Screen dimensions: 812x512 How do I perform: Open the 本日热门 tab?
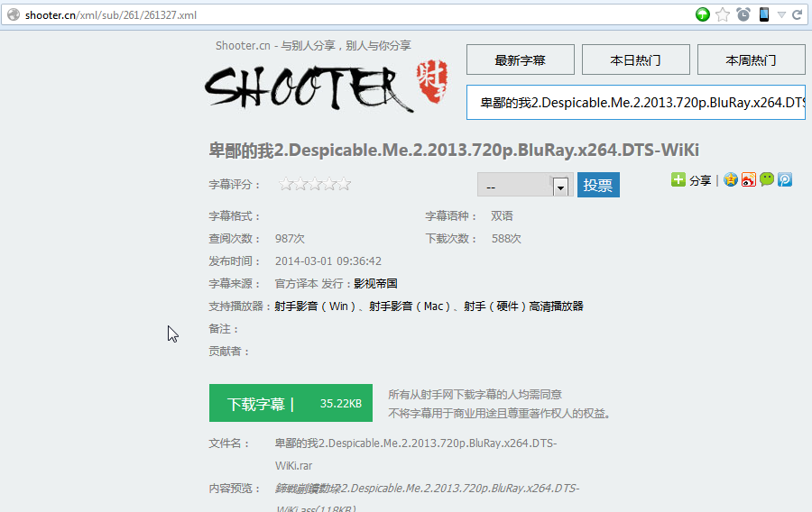click(x=636, y=60)
